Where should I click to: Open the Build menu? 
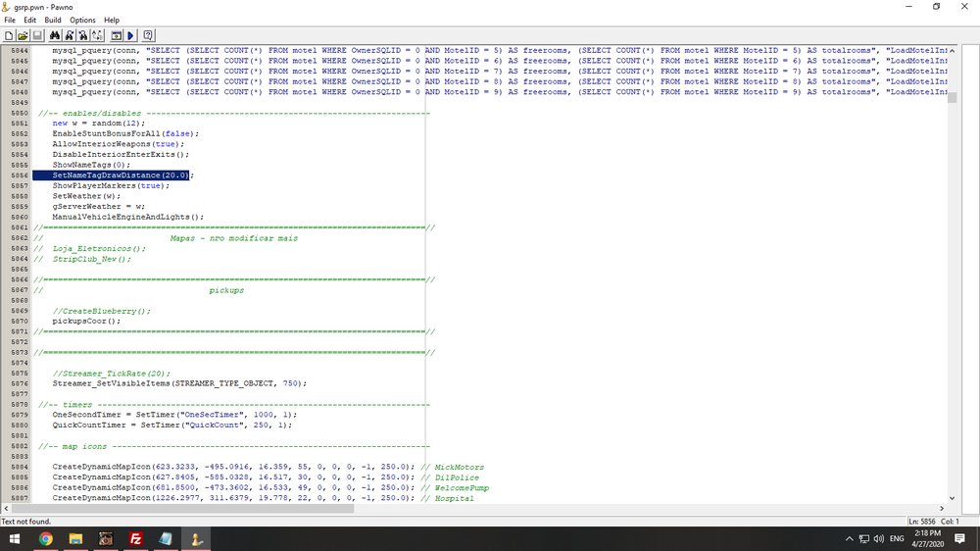click(x=53, y=20)
